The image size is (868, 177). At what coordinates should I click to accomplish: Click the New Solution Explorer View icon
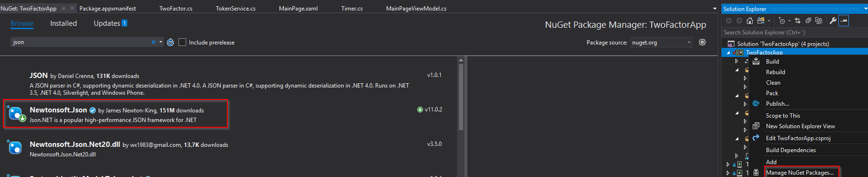[x=756, y=126]
